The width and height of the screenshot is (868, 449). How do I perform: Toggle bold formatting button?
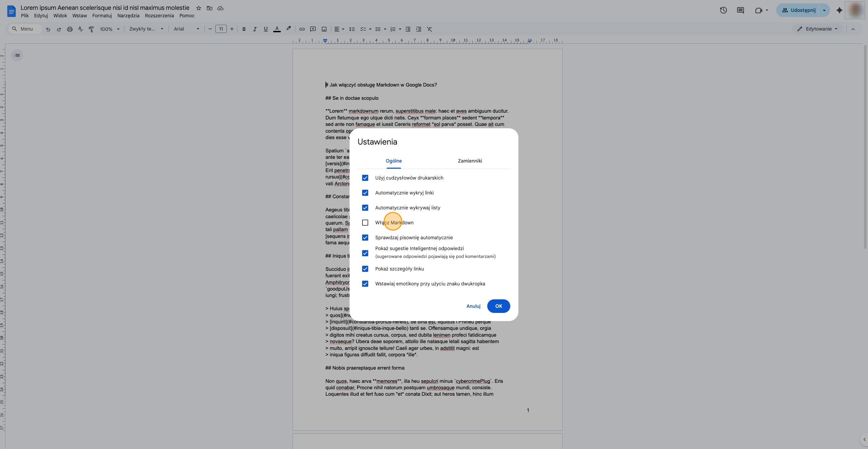point(244,29)
